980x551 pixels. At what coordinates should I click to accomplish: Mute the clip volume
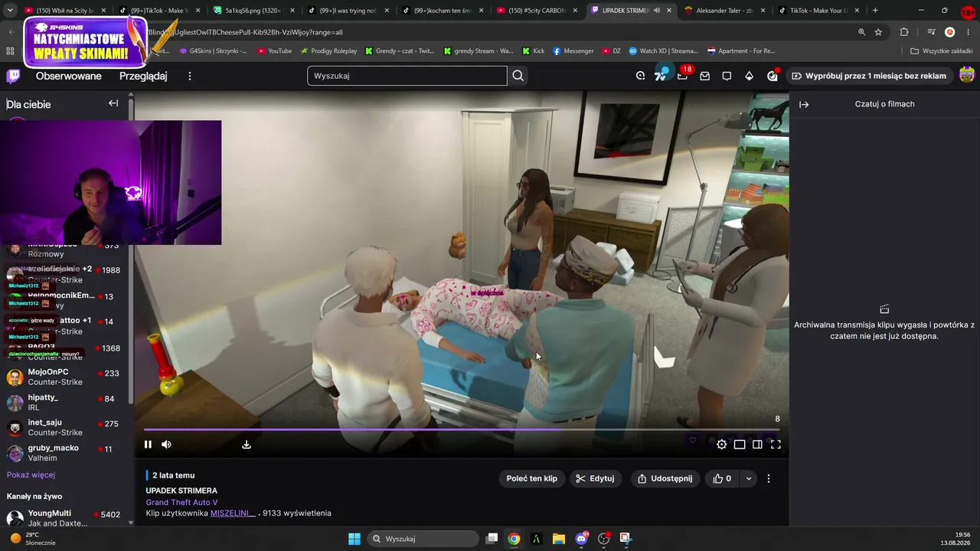166,444
